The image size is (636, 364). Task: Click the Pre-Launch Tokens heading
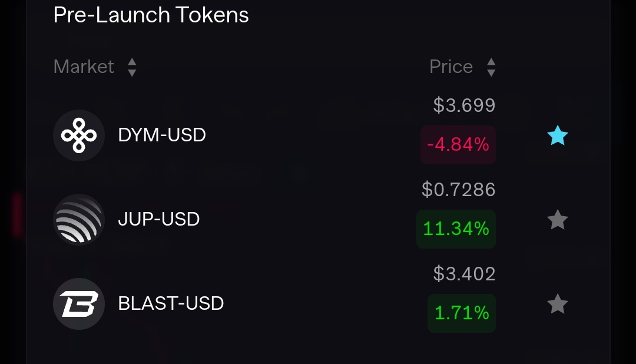click(151, 15)
